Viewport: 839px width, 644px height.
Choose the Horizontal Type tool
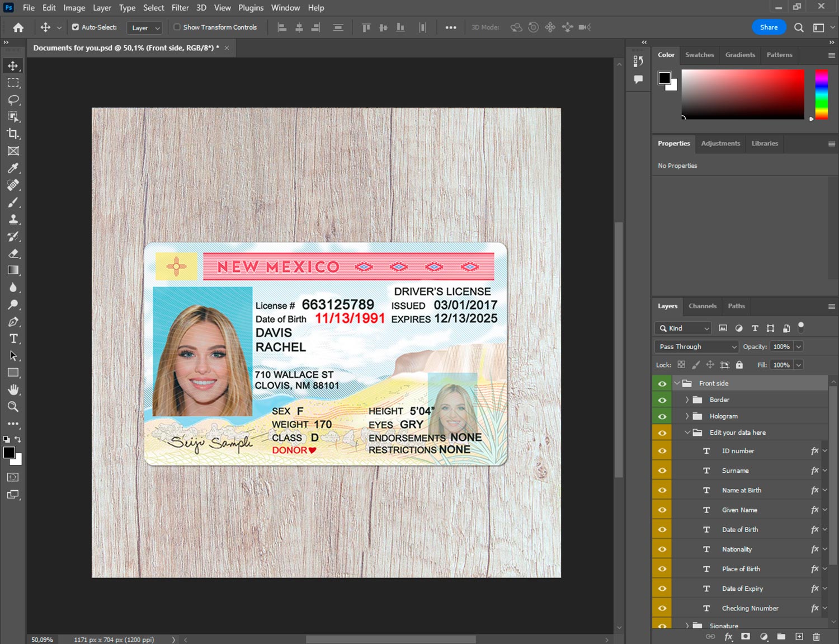(13, 339)
